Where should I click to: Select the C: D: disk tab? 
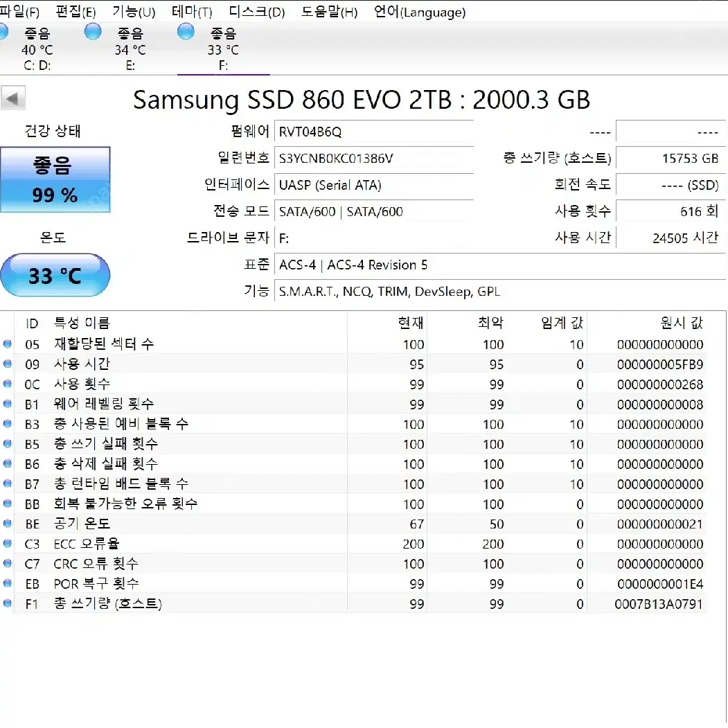[37, 48]
